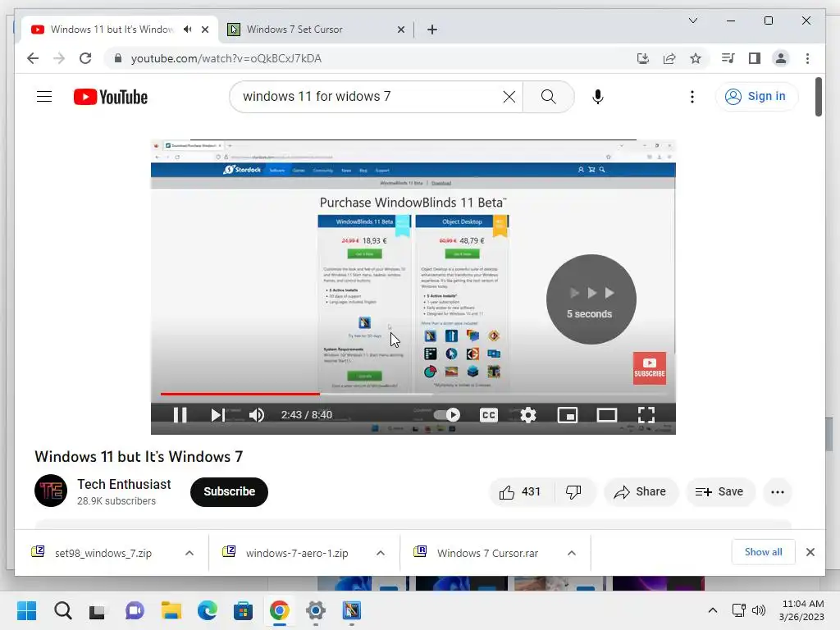The height and width of the screenshot is (630, 840).
Task: Open the tab search chevron
Action: [x=692, y=21]
